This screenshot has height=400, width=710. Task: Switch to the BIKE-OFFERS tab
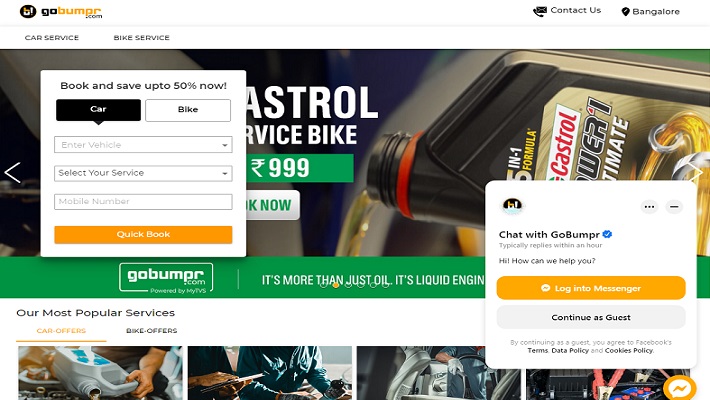pyautogui.click(x=152, y=331)
